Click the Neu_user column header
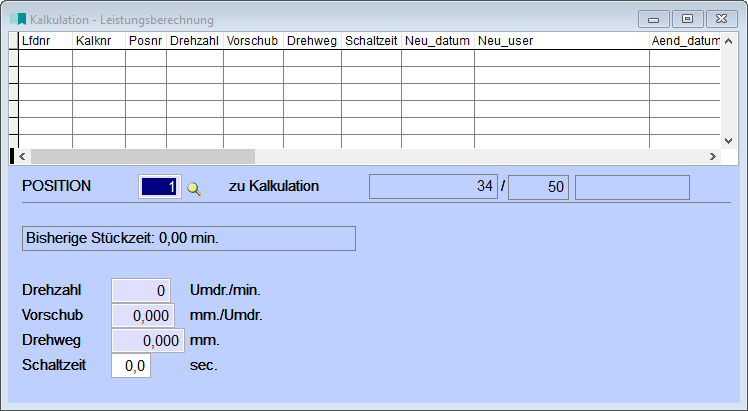The image size is (748, 411). point(562,41)
